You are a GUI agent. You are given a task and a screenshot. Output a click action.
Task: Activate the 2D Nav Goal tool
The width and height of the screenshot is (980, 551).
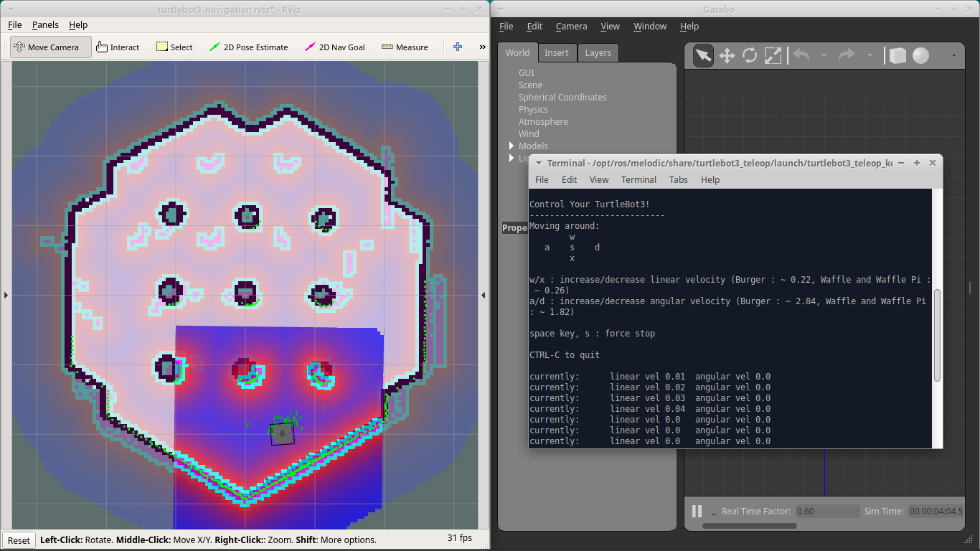pos(334,47)
